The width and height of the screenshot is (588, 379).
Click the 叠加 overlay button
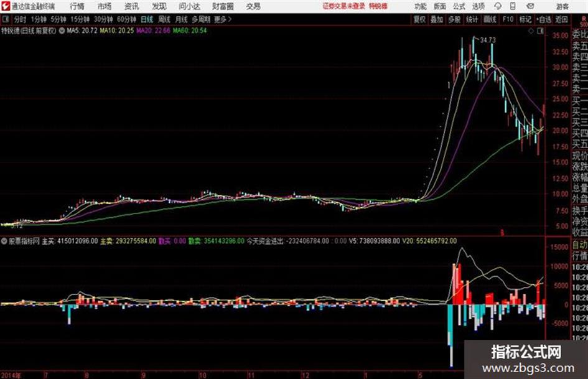[x=437, y=19]
